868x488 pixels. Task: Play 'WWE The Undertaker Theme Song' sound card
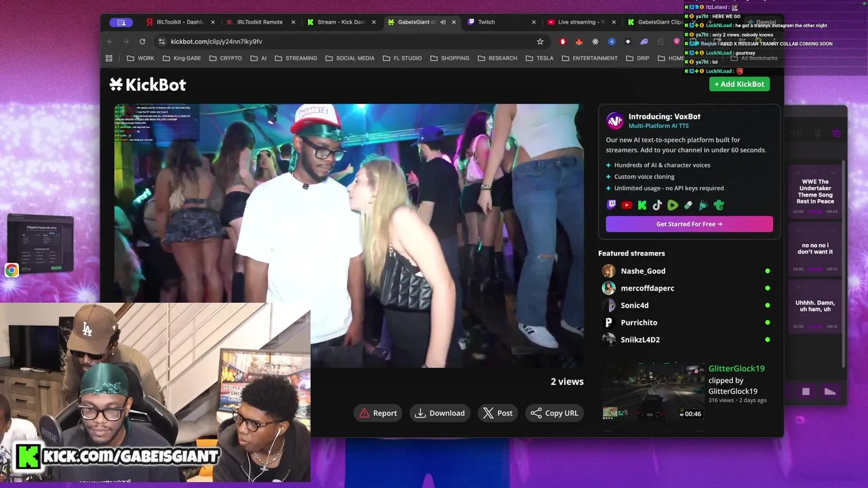click(x=815, y=191)
